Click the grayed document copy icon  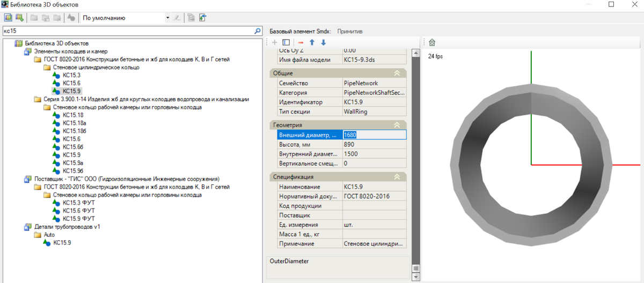tap(191, 18)
